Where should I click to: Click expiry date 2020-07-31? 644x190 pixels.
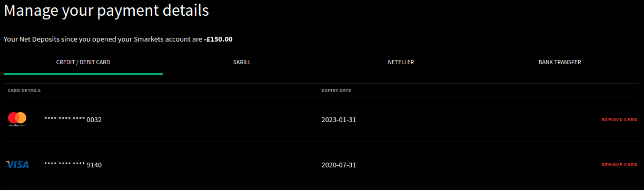point(339,165)
